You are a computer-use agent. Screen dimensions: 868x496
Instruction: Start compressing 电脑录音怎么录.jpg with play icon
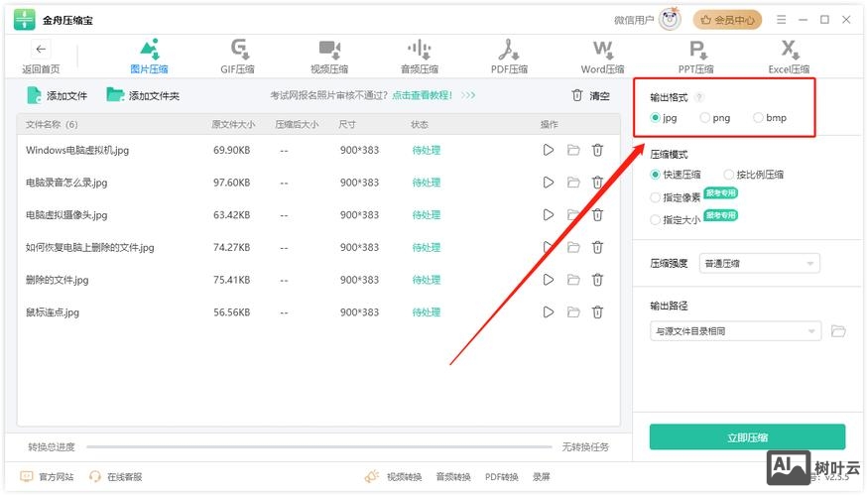[548, 183]
